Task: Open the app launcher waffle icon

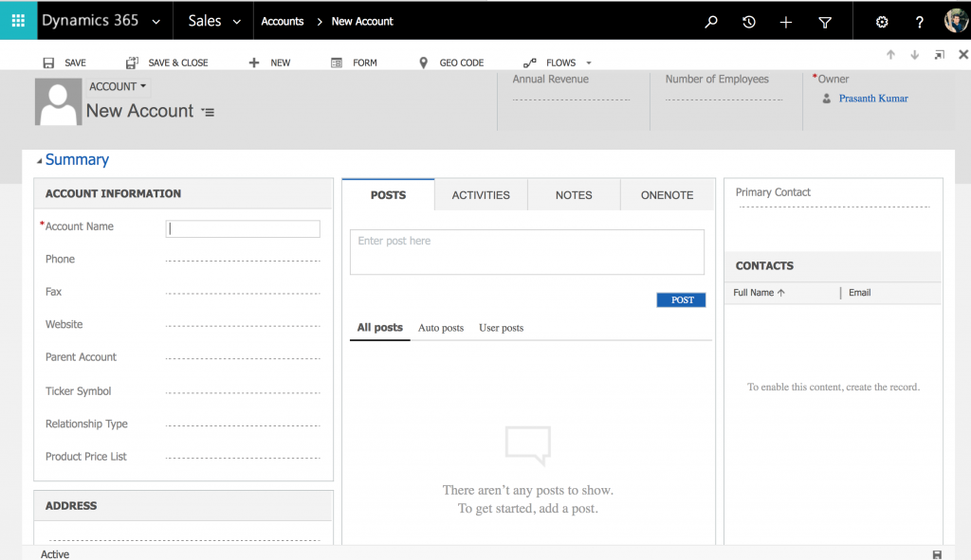Action: 18,20
